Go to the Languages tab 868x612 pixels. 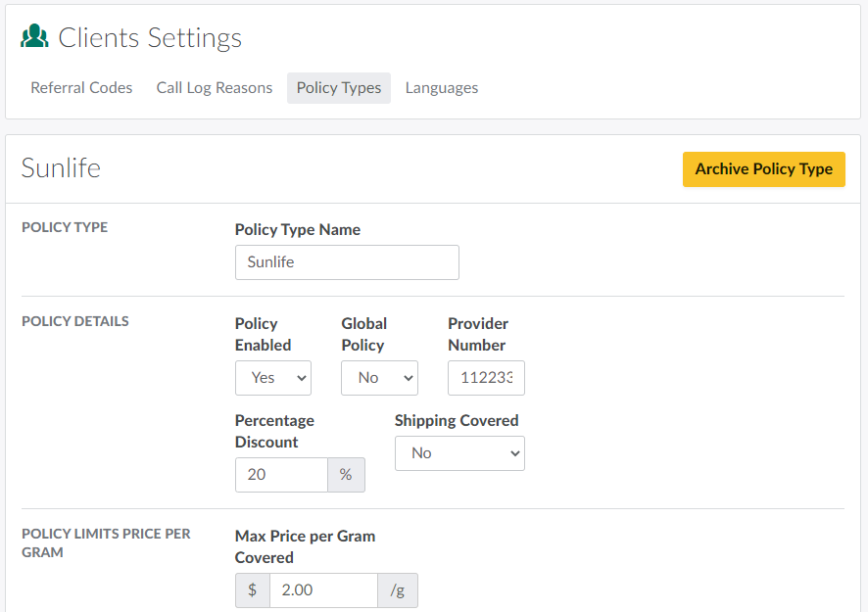442,88
